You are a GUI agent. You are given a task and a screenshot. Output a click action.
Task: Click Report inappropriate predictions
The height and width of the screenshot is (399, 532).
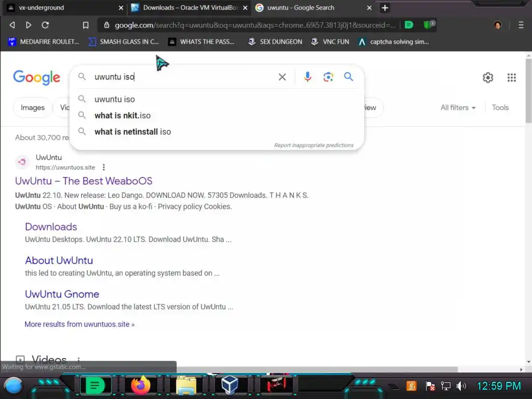[314, 145]
